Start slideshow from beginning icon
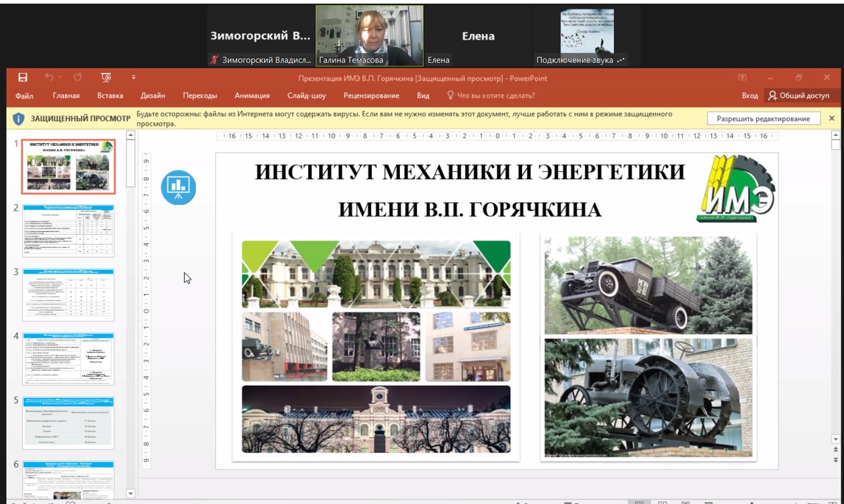 tap(106, 77)
